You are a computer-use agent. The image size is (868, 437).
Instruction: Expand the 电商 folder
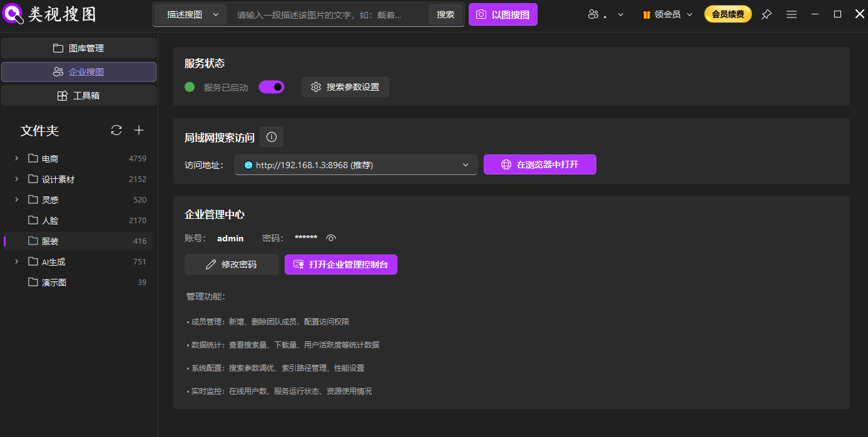click(16, 158)
